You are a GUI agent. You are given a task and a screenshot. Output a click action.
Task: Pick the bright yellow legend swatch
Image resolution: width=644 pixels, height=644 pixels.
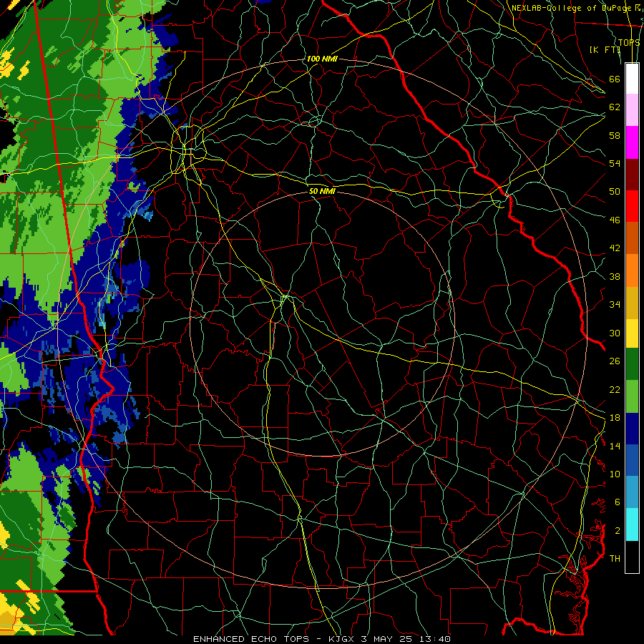[x=632, y=333]
